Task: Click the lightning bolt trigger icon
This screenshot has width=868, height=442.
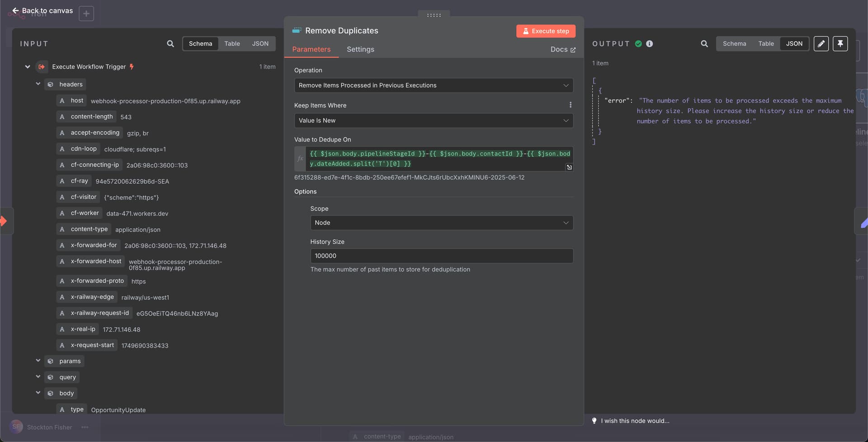Action: pyautogui.click(x=132, y=67)
